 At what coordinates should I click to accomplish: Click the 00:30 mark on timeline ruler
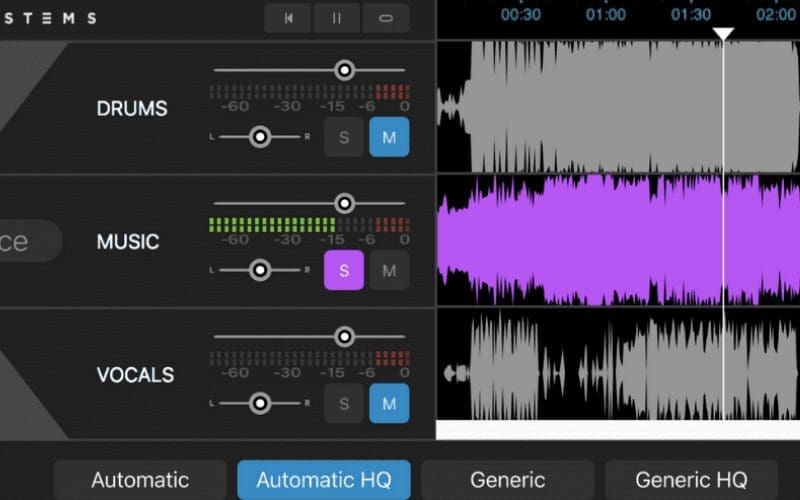pos(520,14)
